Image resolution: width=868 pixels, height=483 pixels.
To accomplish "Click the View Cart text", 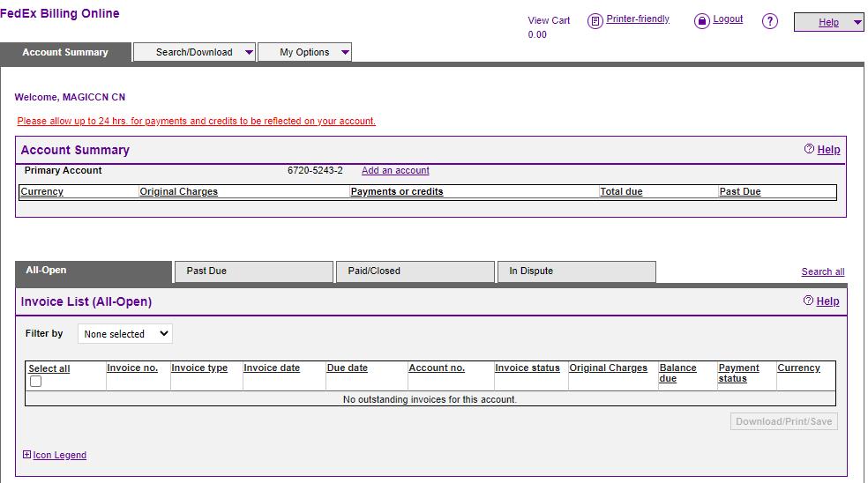I will pyautogui.click(x=549, y=20).
